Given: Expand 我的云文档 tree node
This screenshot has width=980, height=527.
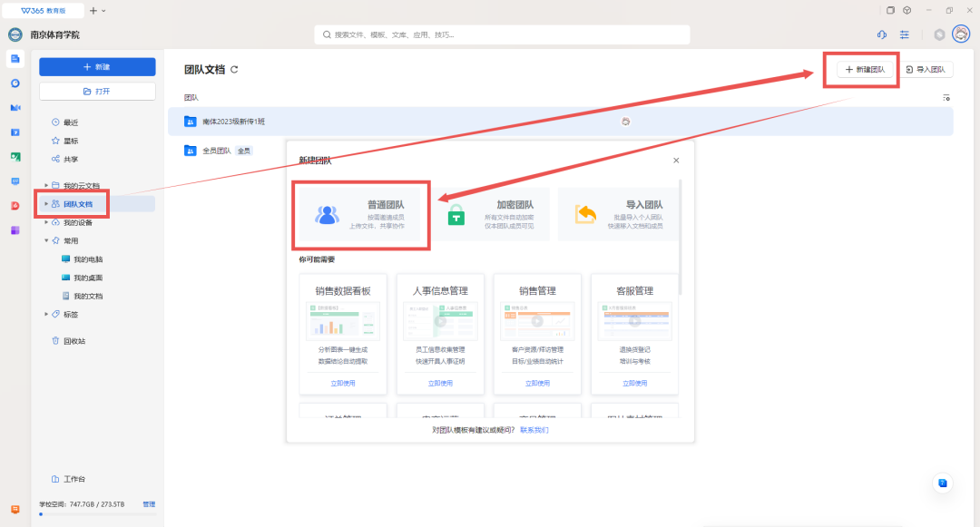Looking at the screenshot, I should coord(46,185).
